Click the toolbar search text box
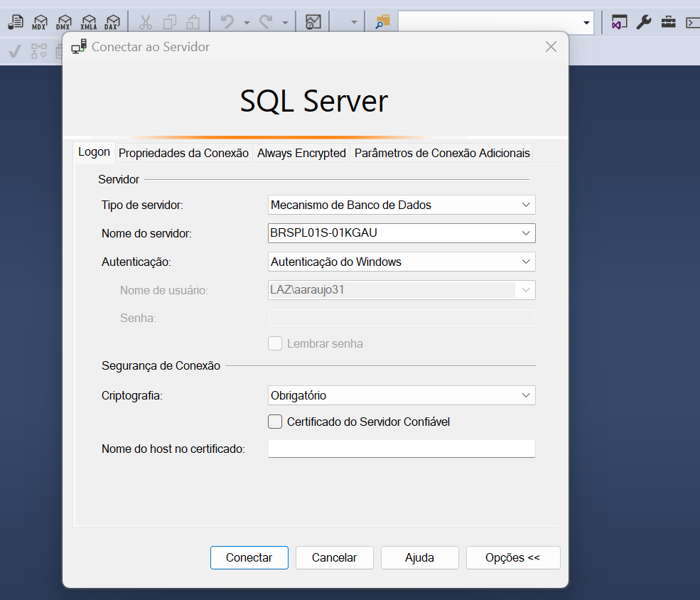This screenshot has width=700, height=600. pos(489,22)
